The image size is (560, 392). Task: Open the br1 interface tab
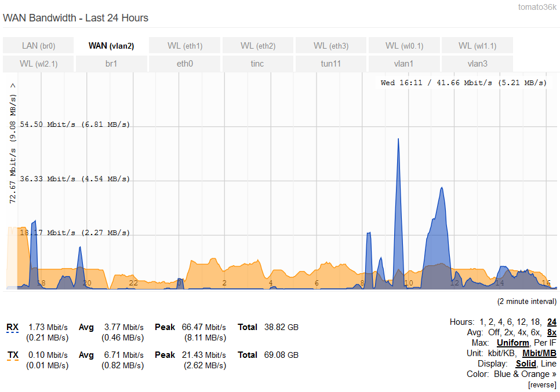(x=111, y=64)
